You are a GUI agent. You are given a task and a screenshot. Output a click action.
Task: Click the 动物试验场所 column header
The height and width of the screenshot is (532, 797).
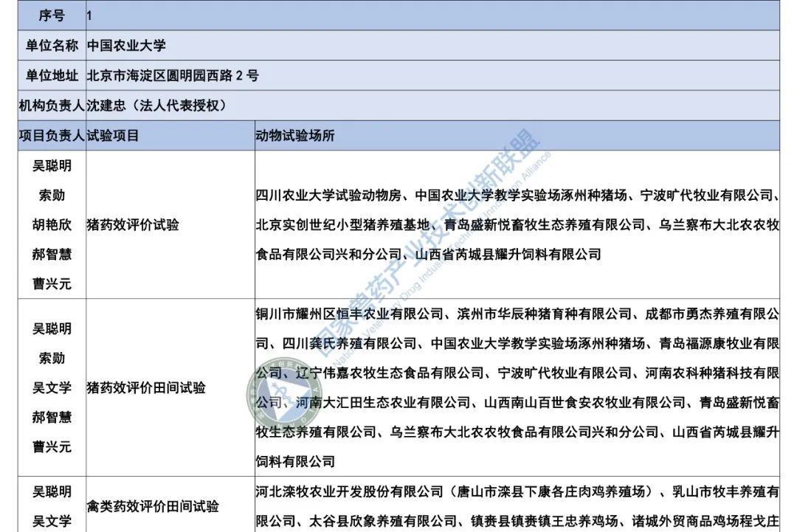point(295,136)
